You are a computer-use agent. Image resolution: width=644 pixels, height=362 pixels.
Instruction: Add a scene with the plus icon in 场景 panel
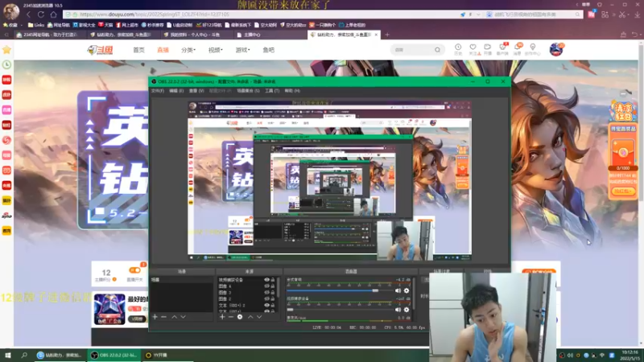(x=155, y=317)
